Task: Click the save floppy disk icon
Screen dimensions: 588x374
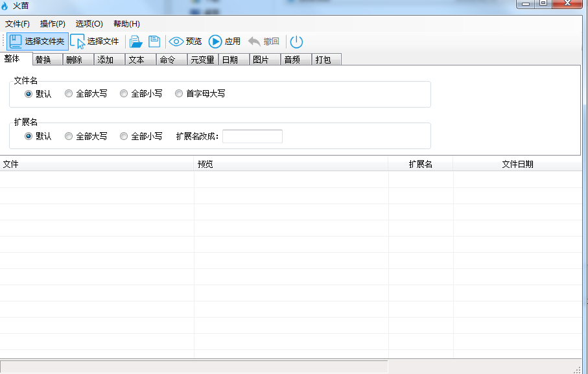Action: [x=154, y=41]
